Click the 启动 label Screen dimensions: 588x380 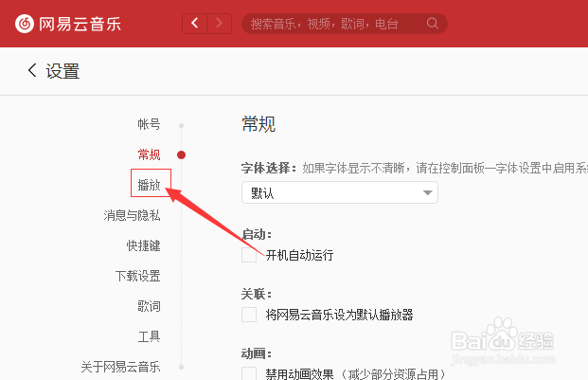257,234
